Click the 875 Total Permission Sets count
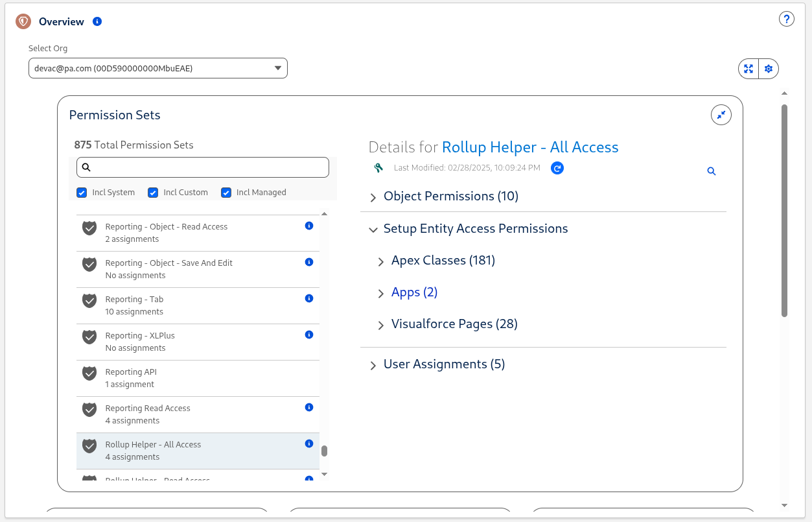 133,145
